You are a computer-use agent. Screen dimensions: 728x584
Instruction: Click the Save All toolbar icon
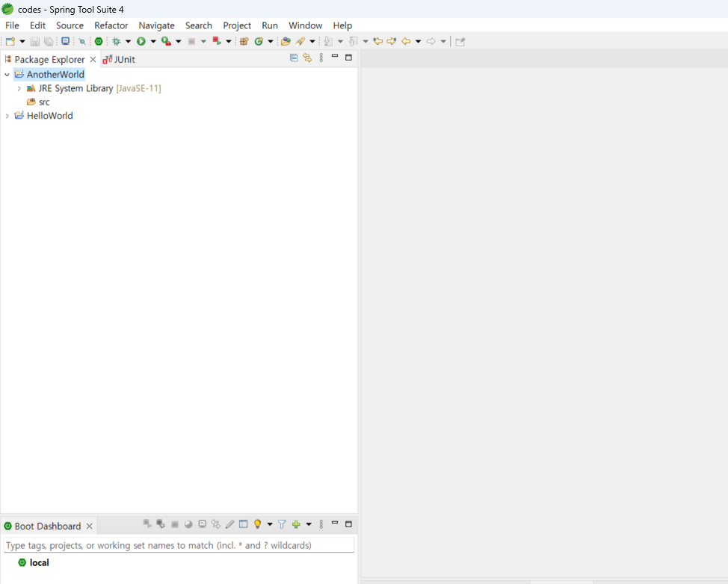click(49, 41)
